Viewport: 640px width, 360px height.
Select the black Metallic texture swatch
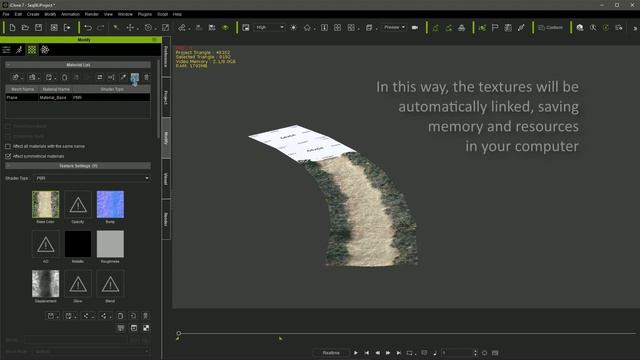coord(78,244)
